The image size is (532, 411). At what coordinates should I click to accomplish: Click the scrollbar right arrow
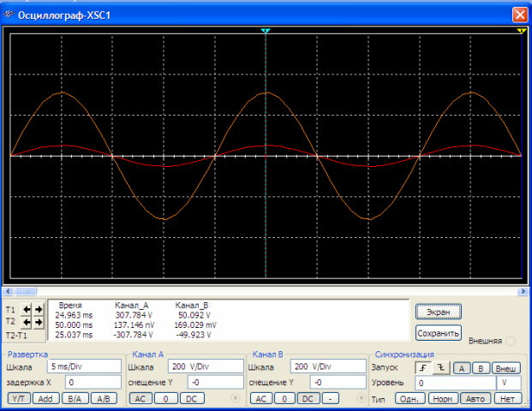523,291
